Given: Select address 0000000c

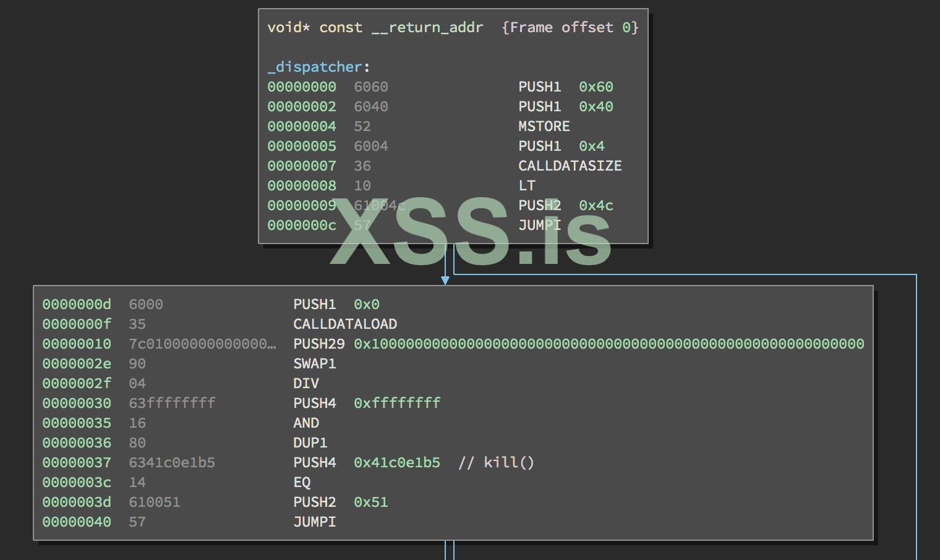Looking at the screenshot, I should coord(302,225).
